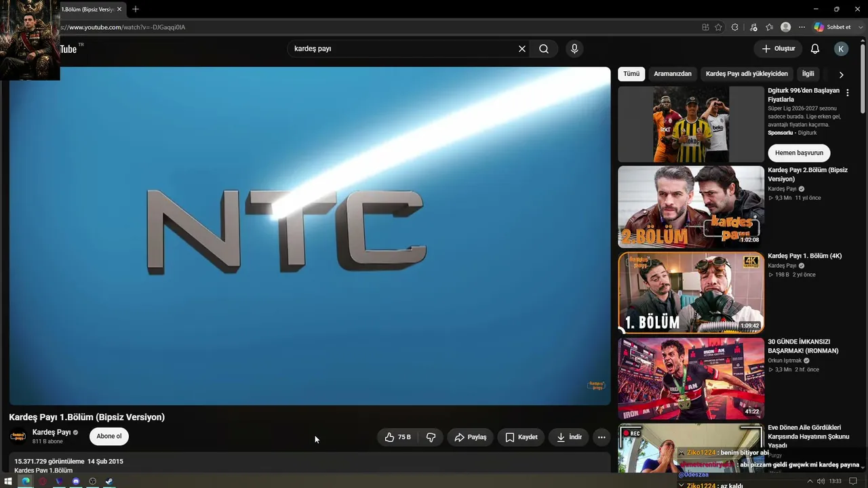Open Discord from the taskbar
This screenshot has width=868, height=488.
point(76,481)
